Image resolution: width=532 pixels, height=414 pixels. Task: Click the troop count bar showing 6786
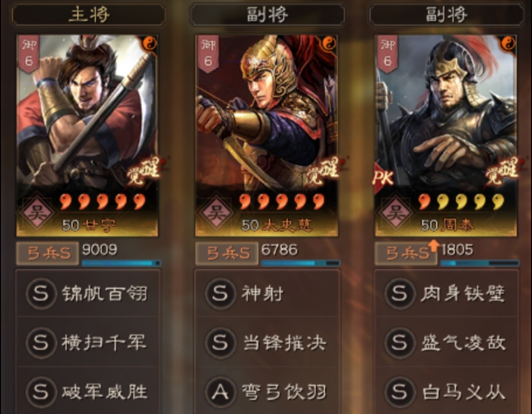coord(300,263)
